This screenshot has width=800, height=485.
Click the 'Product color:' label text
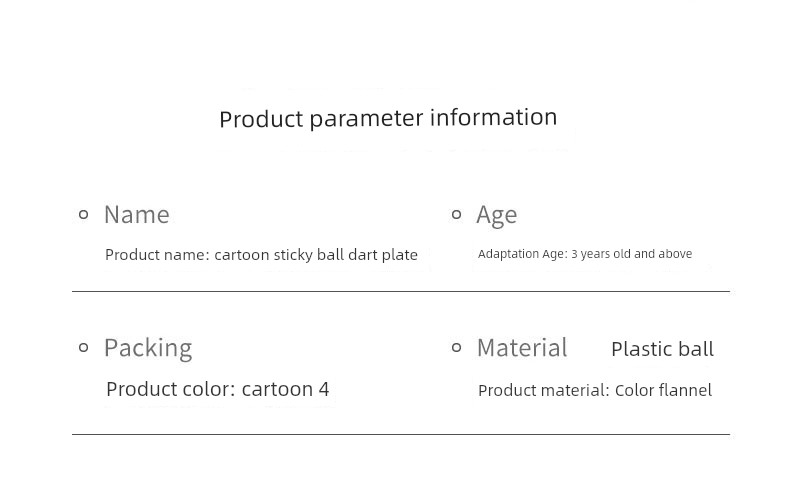(x=170, y=389)
